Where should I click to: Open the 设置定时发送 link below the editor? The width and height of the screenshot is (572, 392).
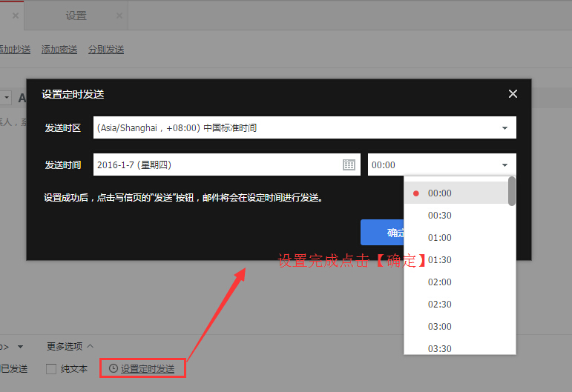click(148, 368)
